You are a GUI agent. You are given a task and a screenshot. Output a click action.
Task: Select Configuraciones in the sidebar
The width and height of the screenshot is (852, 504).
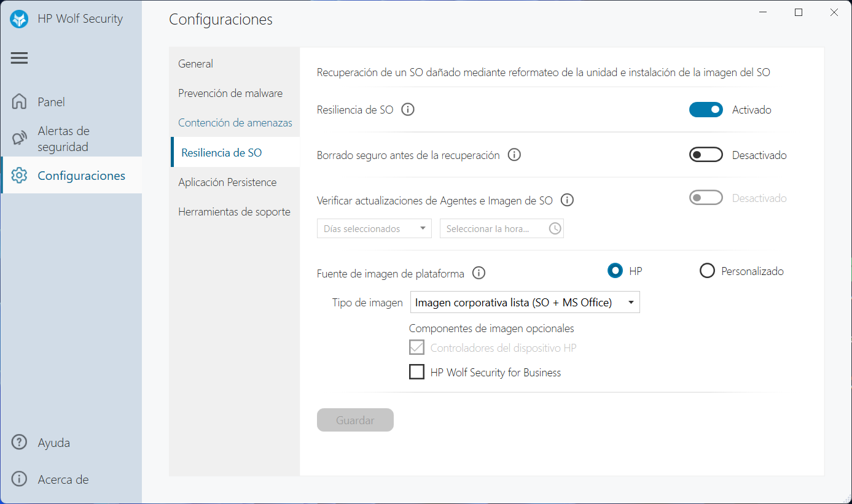[x=71, y=176]
